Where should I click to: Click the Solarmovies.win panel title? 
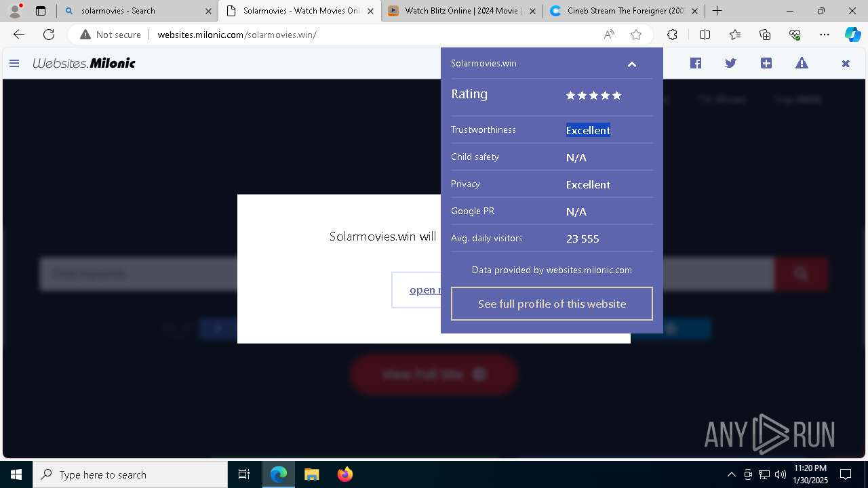coord(484,63)
